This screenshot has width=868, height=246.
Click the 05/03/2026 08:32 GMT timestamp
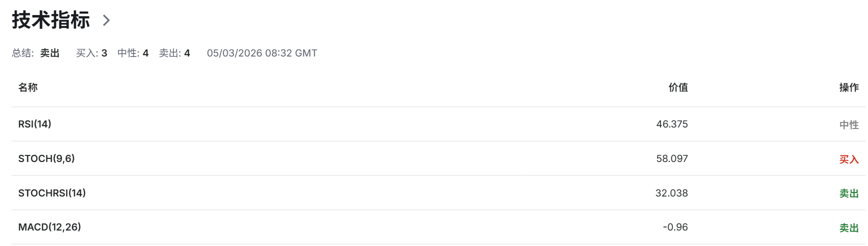tap(262, 53)
